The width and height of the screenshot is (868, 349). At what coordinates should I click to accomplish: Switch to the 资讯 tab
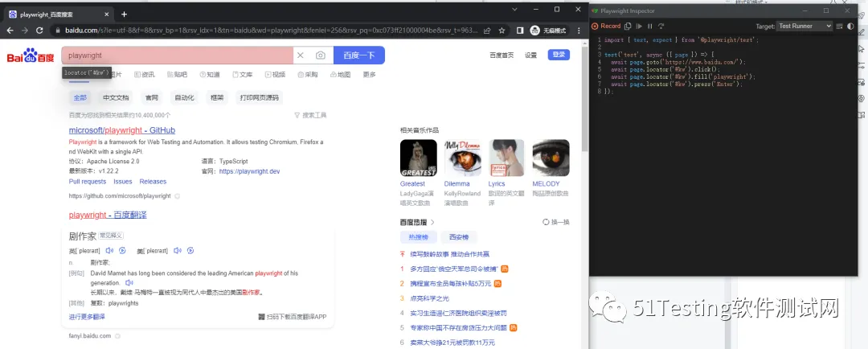145,75
